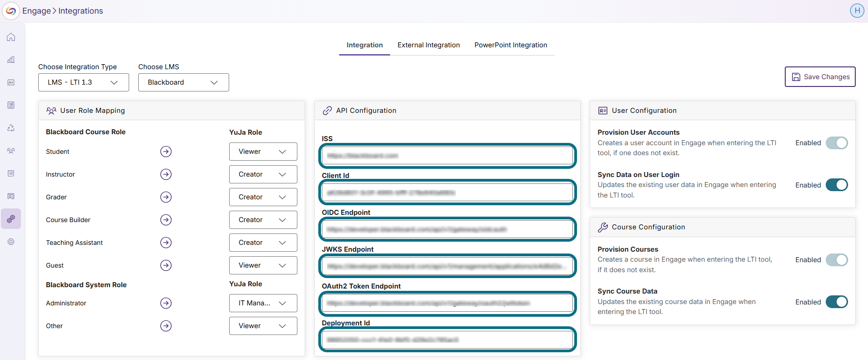Switch to the External Integration tab
The image size is (868, 360).
coord(429,45)
